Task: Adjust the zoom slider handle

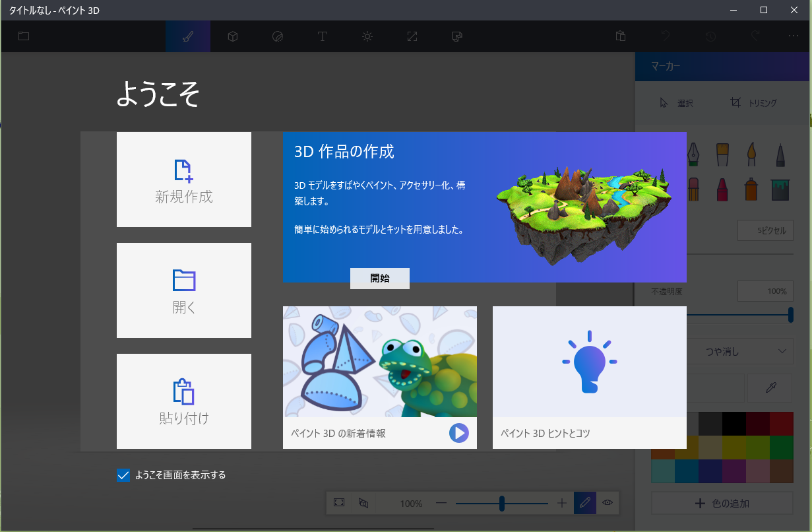Action: point(502,503)
